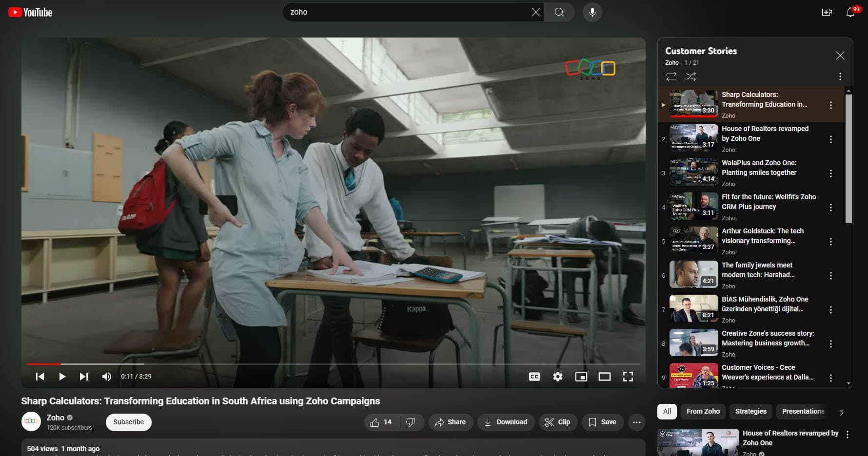Play House of Realtors playlist thumbnail

(x=693, y=138)
